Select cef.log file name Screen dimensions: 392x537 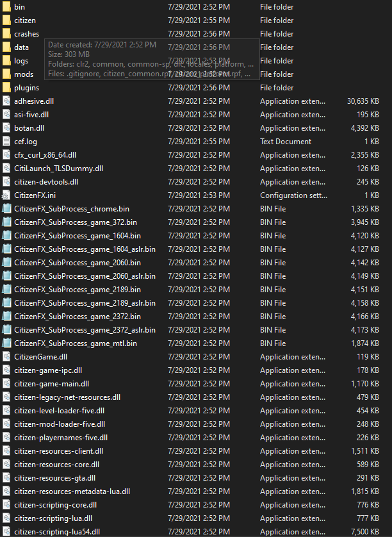click(26, 142)
